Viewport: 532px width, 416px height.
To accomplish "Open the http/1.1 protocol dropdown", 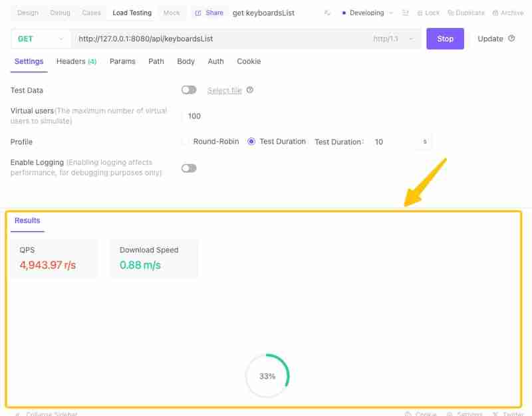I will click(x=394, y=39).
